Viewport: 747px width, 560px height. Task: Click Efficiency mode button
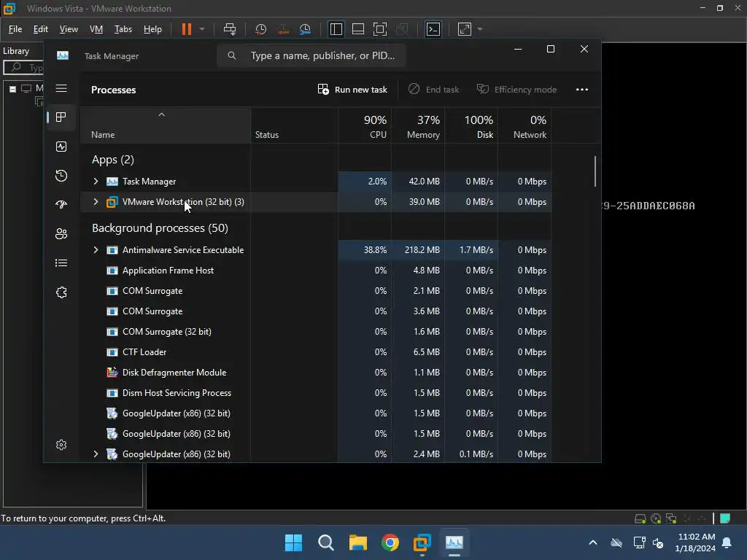pos(517,90)
